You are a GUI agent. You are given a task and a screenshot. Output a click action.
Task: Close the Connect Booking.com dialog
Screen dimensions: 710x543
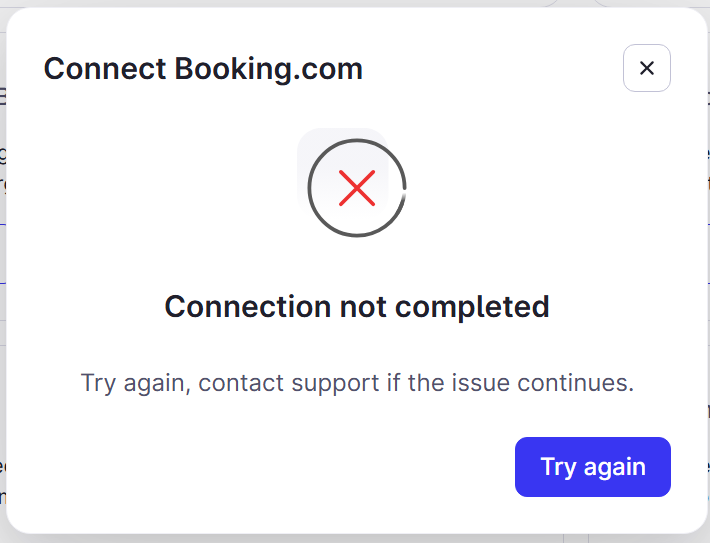(x=647, y=68)
